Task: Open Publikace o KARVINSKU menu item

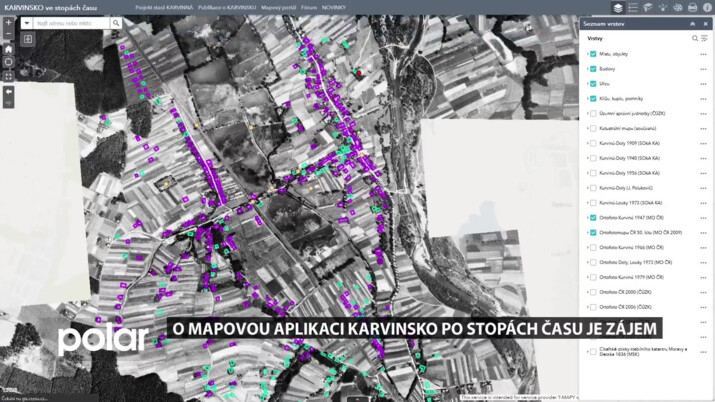Action: 226,7
